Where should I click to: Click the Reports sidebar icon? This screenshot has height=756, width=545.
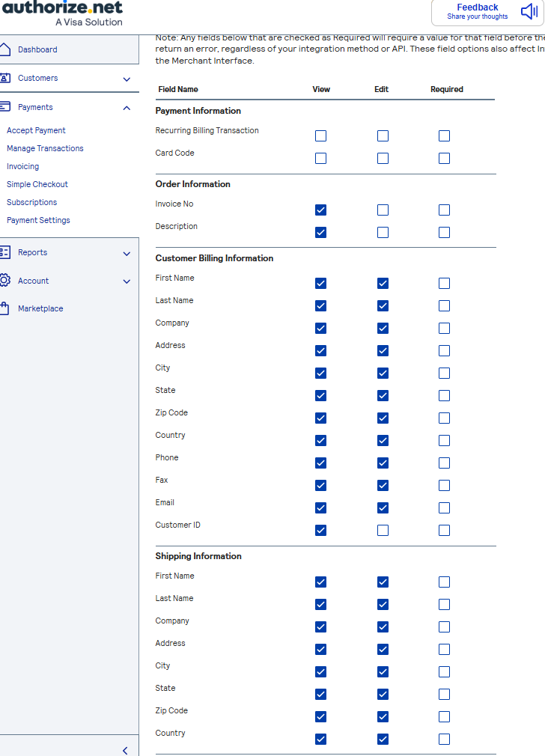coord(4,252)
